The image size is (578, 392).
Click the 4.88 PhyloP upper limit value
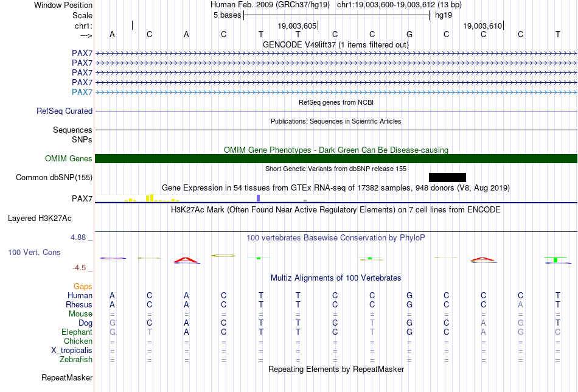pyautogui.click(x=78, y=237)
